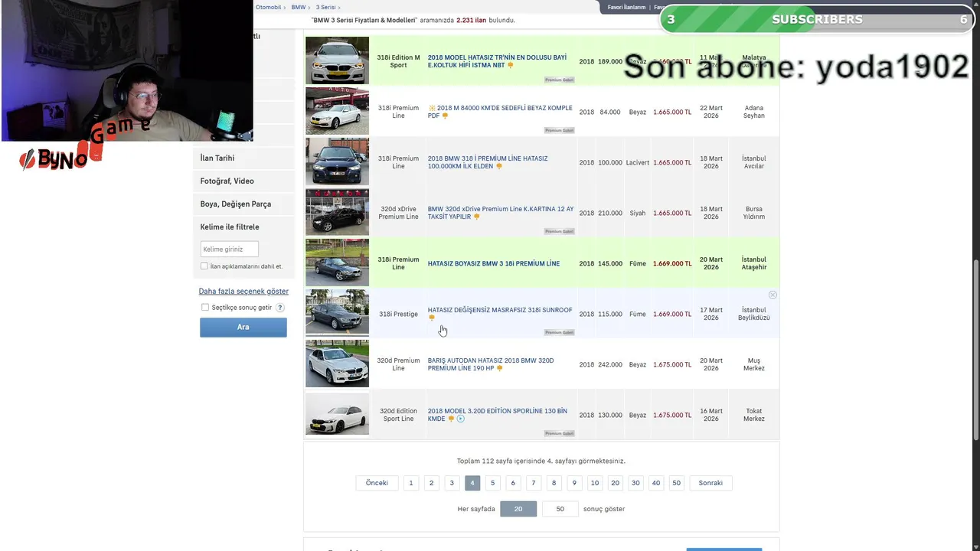Select 50 results per page

click(x=560, y=509)
